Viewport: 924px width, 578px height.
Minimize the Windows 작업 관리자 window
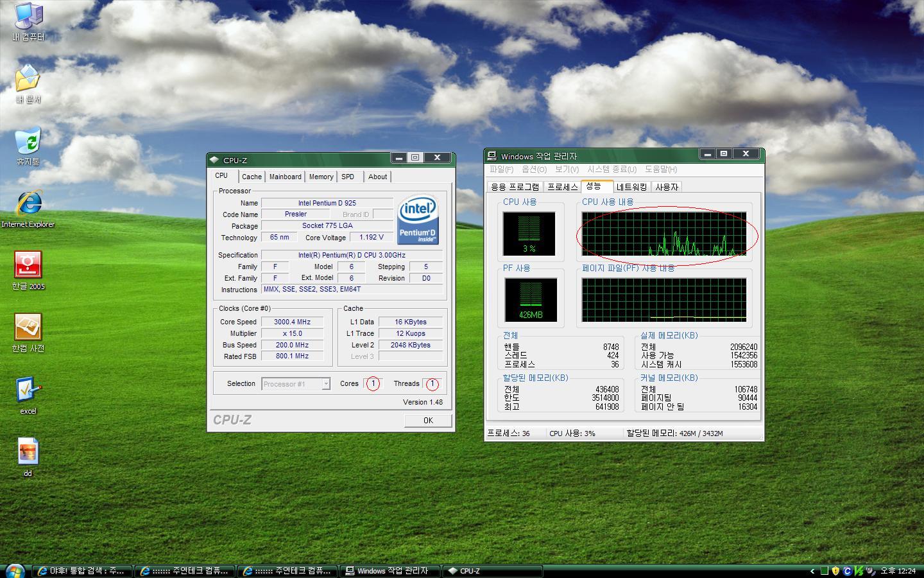pos(707,154)
